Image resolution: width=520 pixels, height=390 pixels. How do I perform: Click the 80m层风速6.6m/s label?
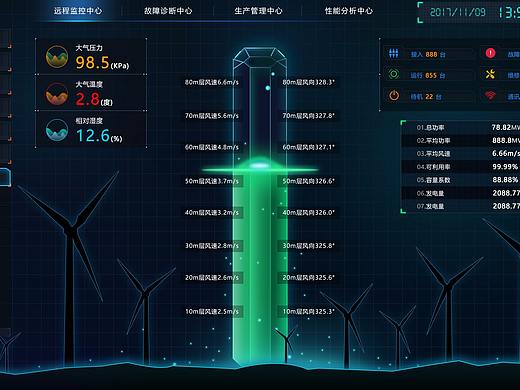point(212,82)
